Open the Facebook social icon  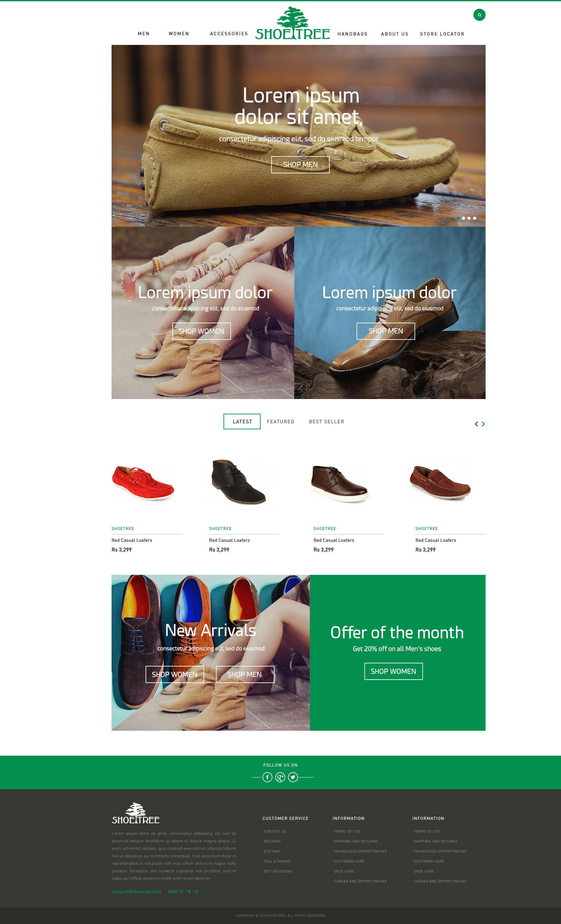click(267, 777)
